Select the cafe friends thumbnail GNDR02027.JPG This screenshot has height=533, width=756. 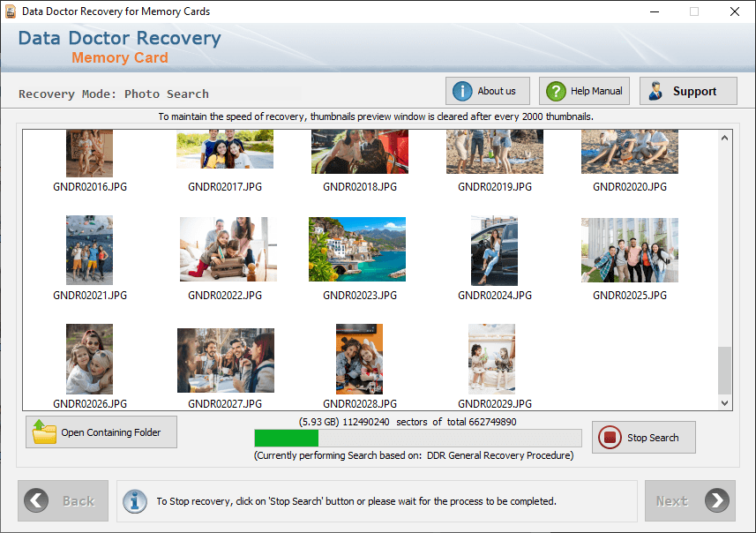tap(226, 360)
